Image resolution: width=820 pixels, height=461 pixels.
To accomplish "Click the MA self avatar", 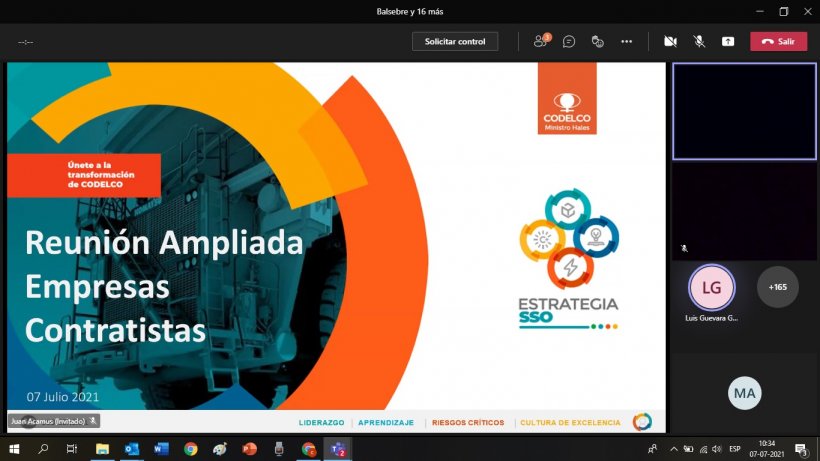I will click(744, 393).
